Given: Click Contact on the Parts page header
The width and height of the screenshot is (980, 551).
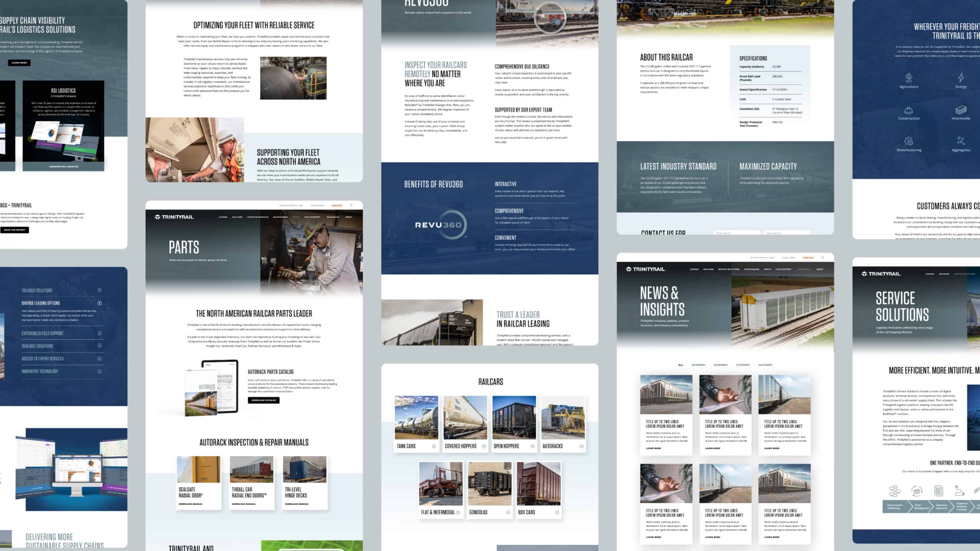Looking at the screenshot, I should (x=337, y=205).
